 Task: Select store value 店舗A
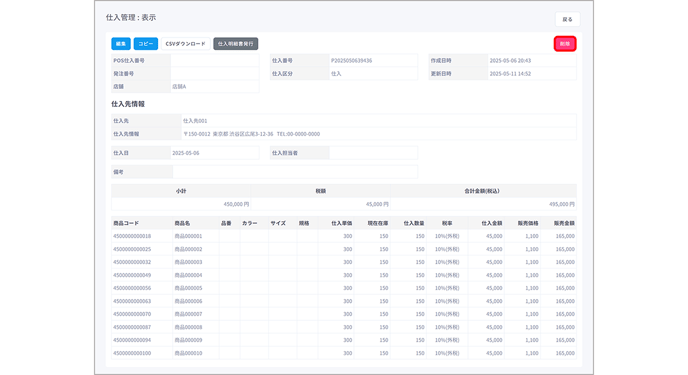tap(179, 86)
